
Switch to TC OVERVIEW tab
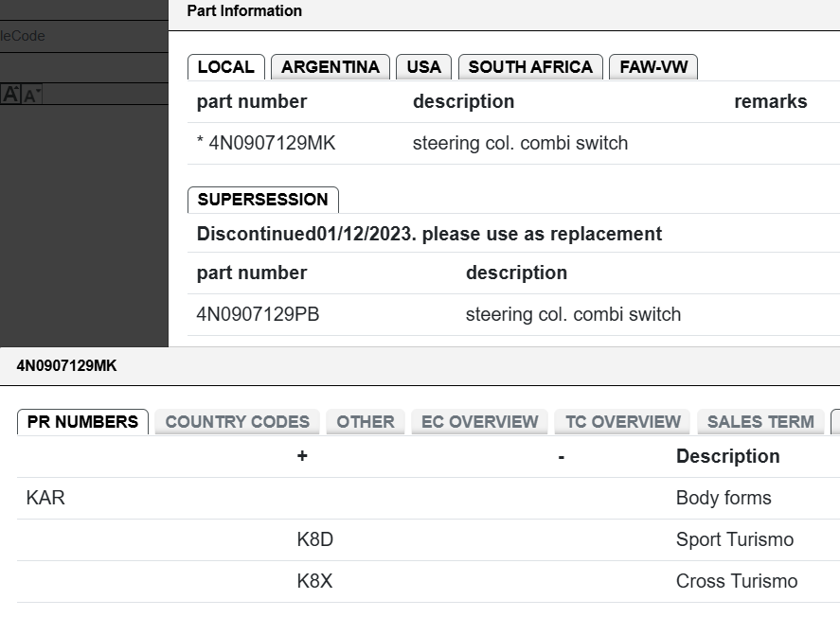pos(623,422)
